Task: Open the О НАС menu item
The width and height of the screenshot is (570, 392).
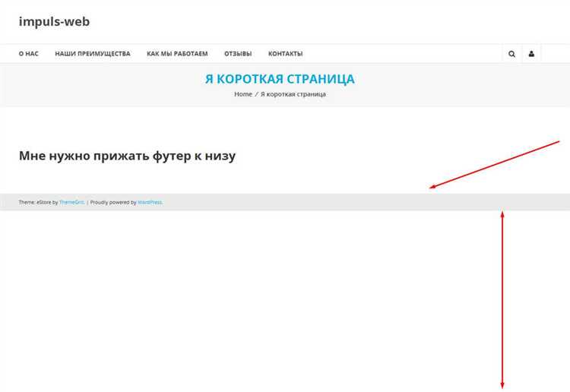Action: (x=29, y=54)
